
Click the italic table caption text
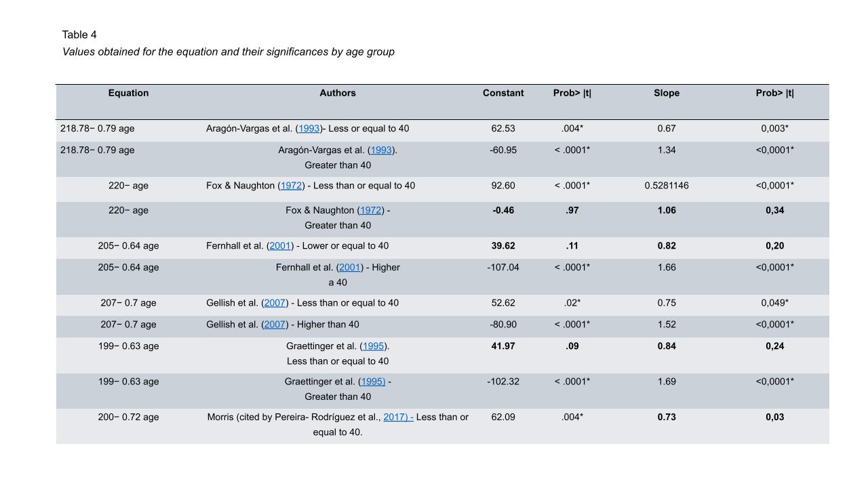(229, 52)
